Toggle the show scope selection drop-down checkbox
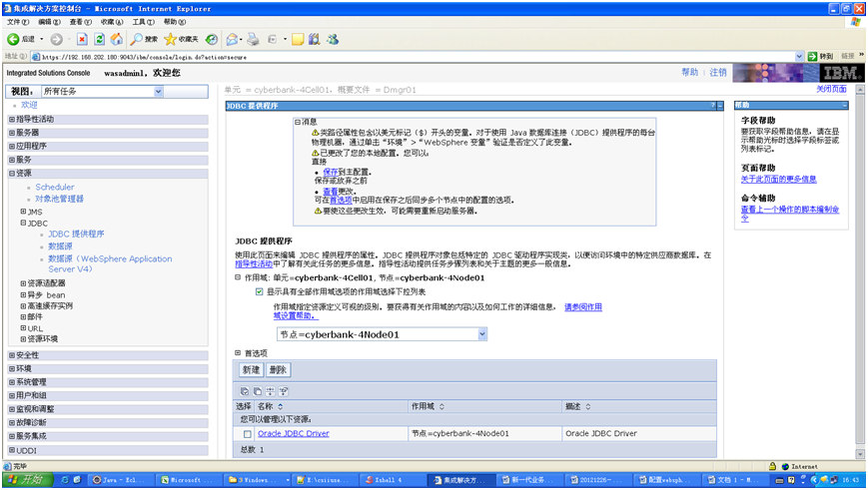868x490 pixels. coord(259,292)
